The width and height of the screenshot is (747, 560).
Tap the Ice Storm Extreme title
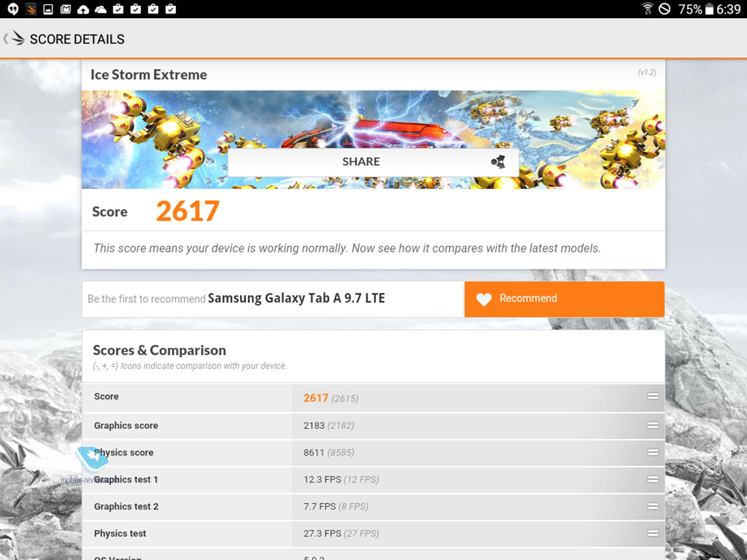pyautogui.click(x=149, y=75)
